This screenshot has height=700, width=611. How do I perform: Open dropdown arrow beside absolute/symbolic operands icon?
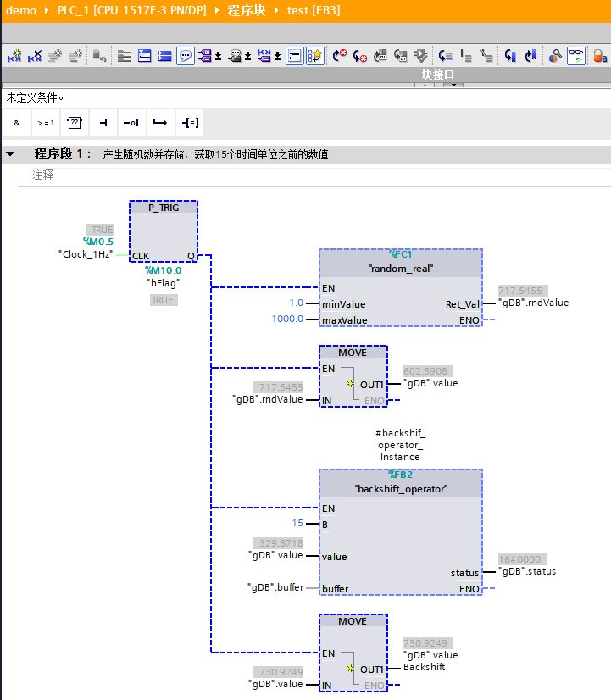(x=219, y=56)
